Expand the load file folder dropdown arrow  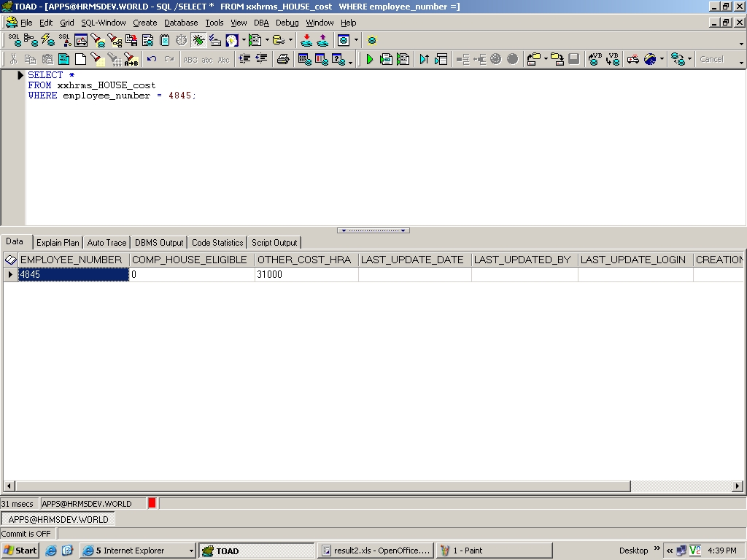point(546,60)
